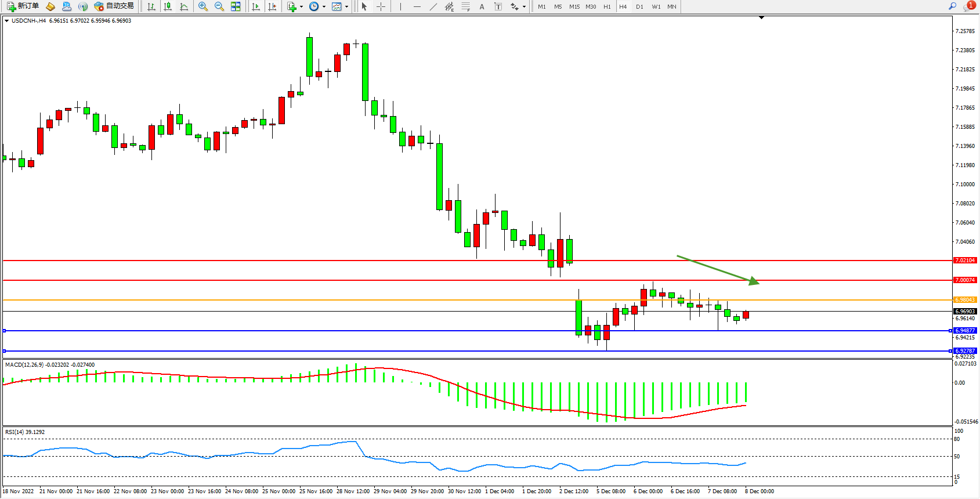Screen dimensions: 980x499
Task: Click the search magnifier in top right
Action: 952,6
